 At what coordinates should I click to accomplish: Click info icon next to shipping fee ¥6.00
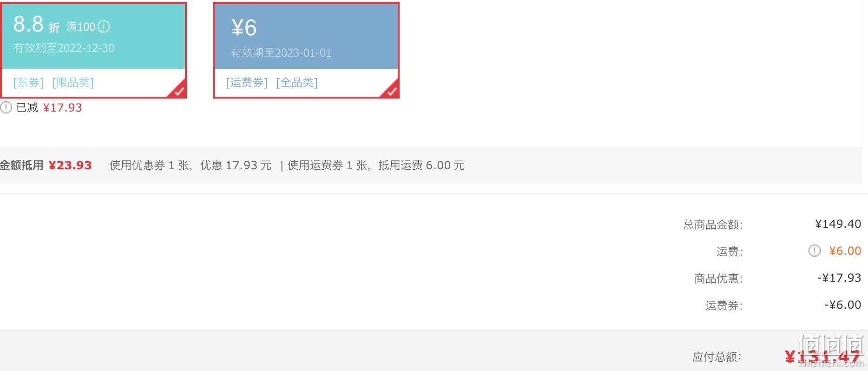(x=814, y=251)
